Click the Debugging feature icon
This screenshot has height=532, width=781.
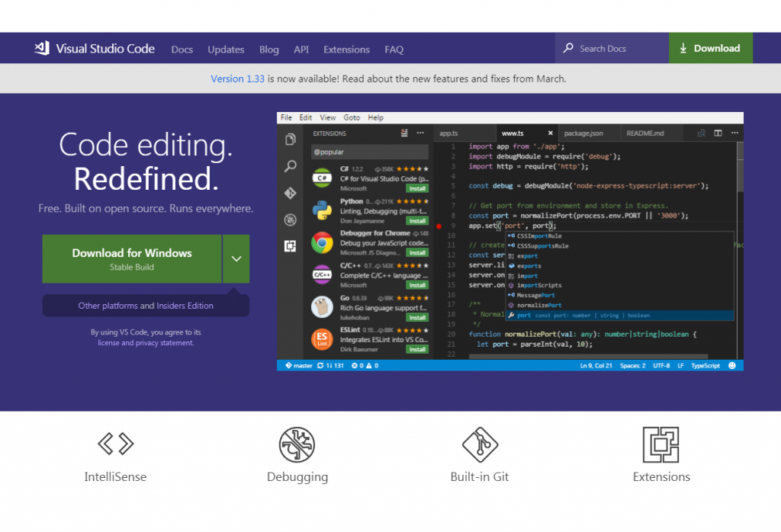[297, 444]
